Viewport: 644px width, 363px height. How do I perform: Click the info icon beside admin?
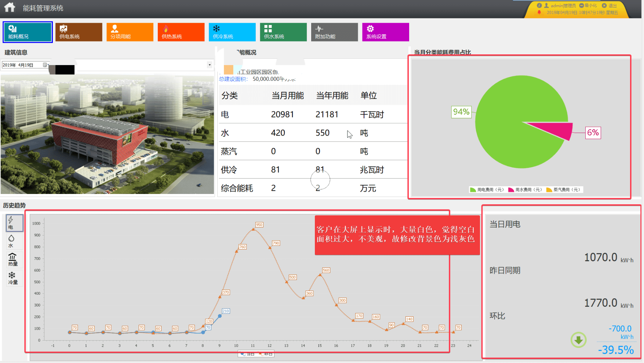(539, 6)
